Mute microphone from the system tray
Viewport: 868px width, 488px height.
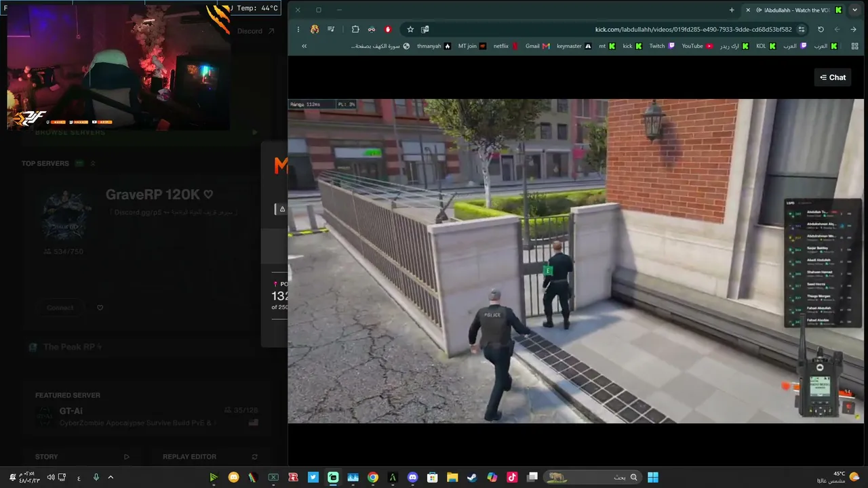point(96,477)
